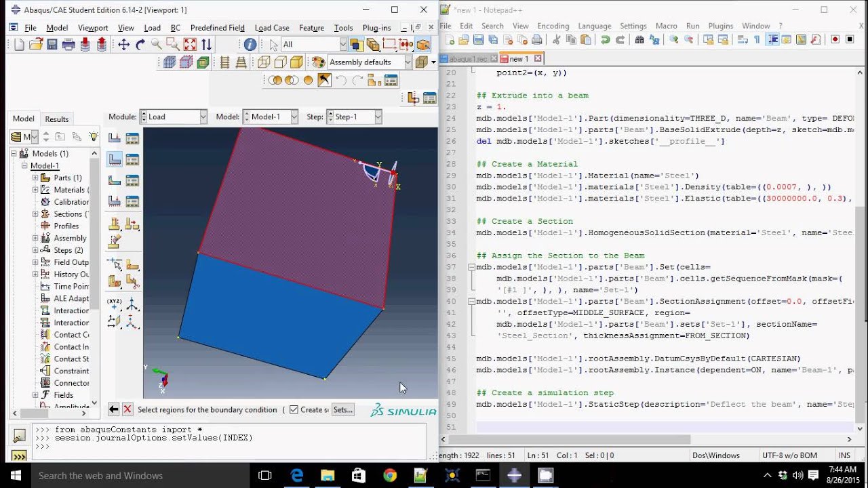868x488 pixels.
Task: Open the Load Case menu
Action: click(x=272, y=28)
